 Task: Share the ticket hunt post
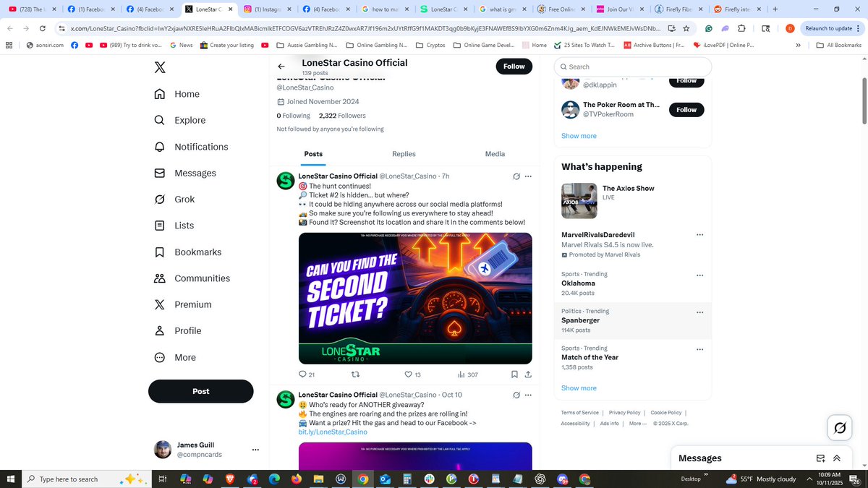pyautogui.click(x=528, y=374)
